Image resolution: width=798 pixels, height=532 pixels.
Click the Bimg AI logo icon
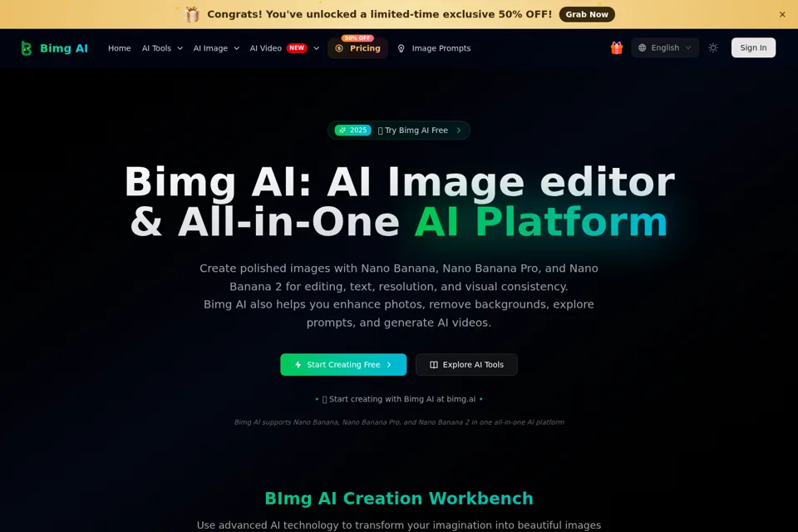coord(26,48)
